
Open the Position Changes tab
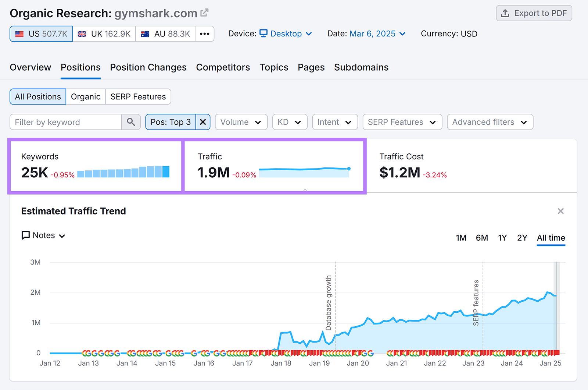pyautogui.click(x=148, y=67)
